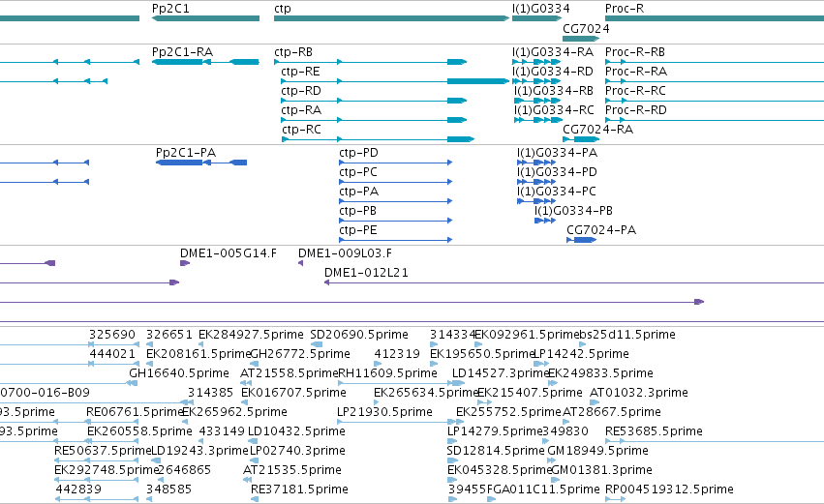Image resolution: width=824 pixels, height=504 pixels.
Task: Click EST GH26772.5prime
Action: tap(300, 354)
